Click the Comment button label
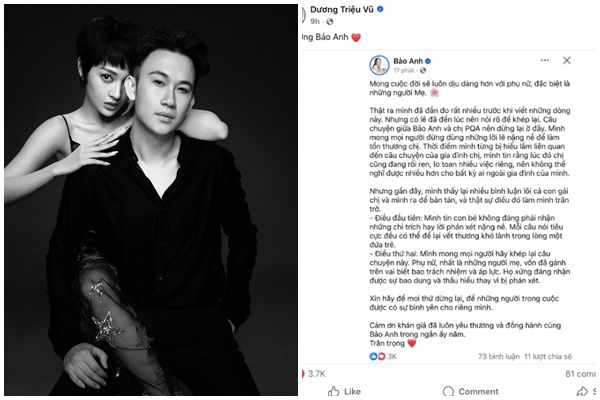600x400 pixels. pos(478,391)
